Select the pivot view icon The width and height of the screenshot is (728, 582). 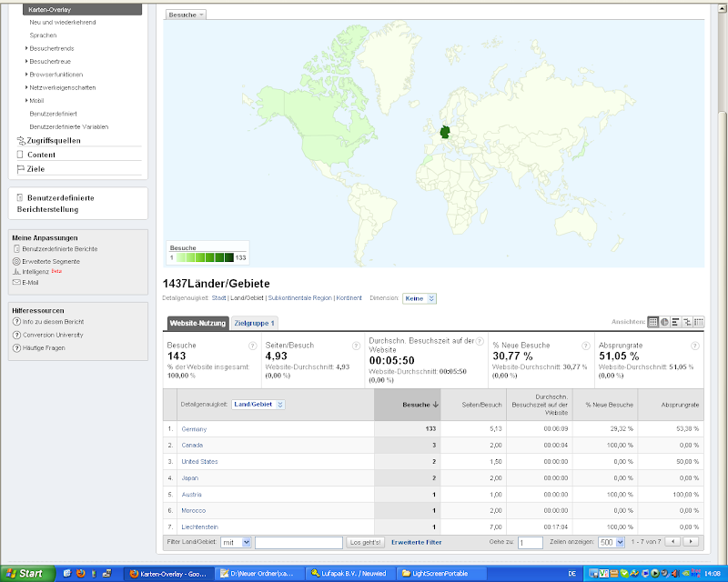[x=699, y=322]
